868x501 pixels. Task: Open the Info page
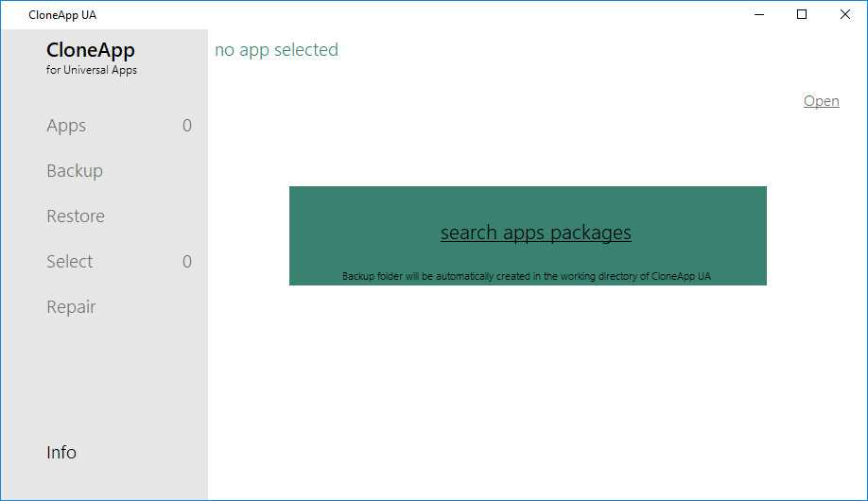tap(61, 453)
